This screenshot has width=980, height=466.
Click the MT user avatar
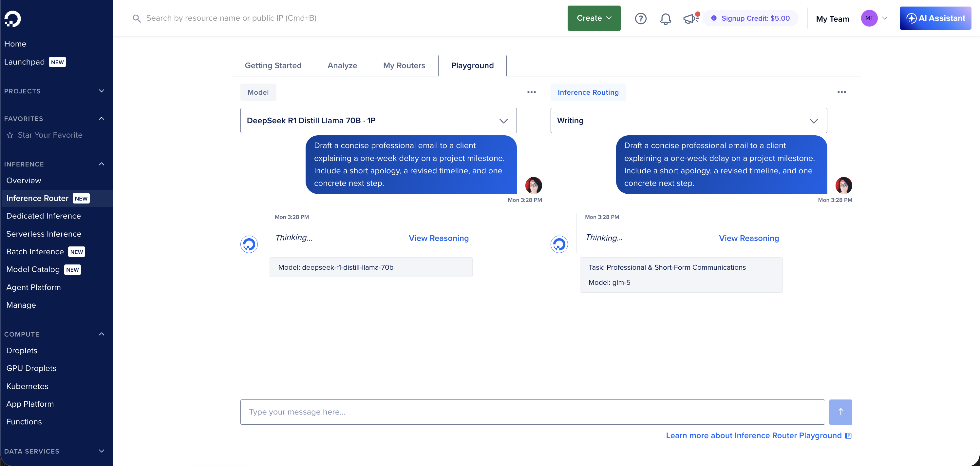point(869,18)
